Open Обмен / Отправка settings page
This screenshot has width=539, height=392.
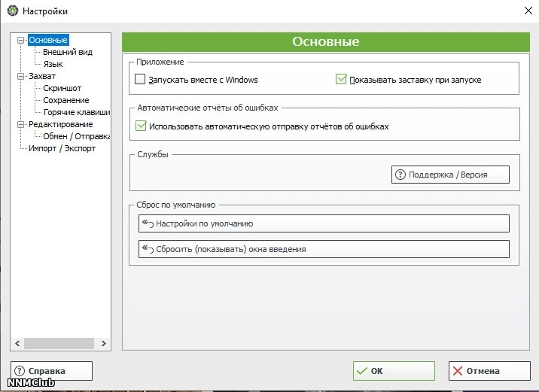(76, 136)
